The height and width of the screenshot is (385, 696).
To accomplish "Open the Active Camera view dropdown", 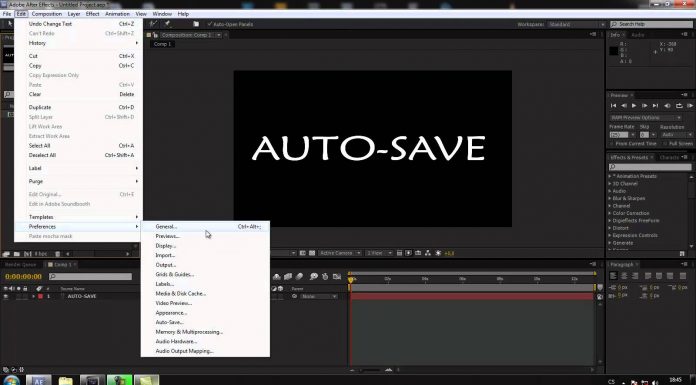I will [x=340, y=253].
